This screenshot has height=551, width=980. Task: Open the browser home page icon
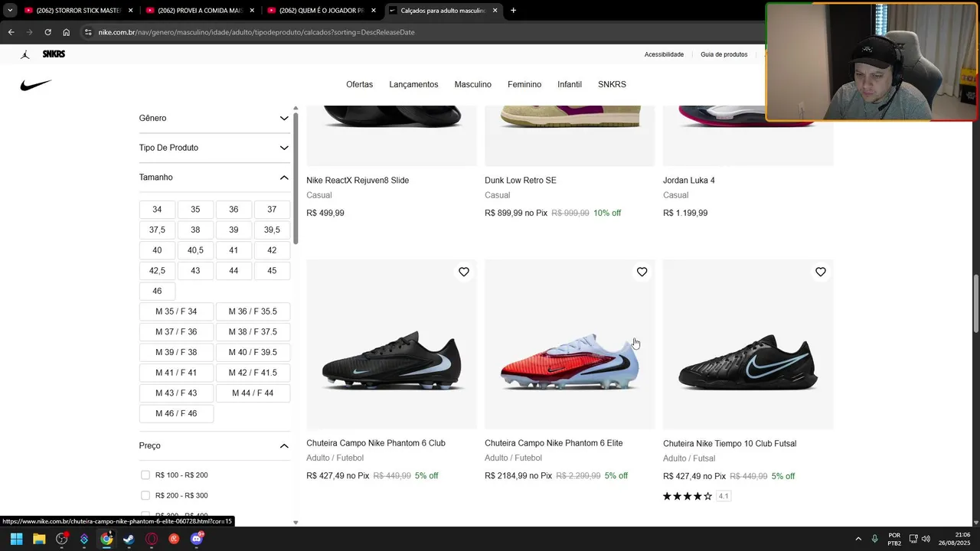tap(67, 32)
